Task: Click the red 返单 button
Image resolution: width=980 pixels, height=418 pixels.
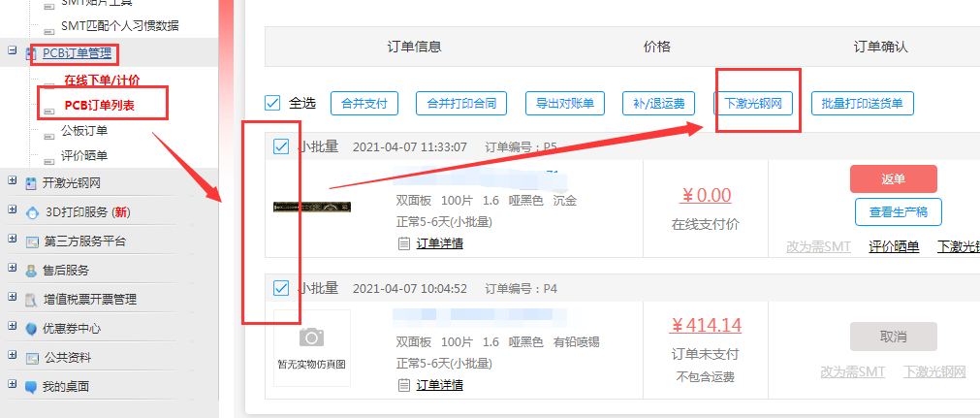Action: pos(893,179)
